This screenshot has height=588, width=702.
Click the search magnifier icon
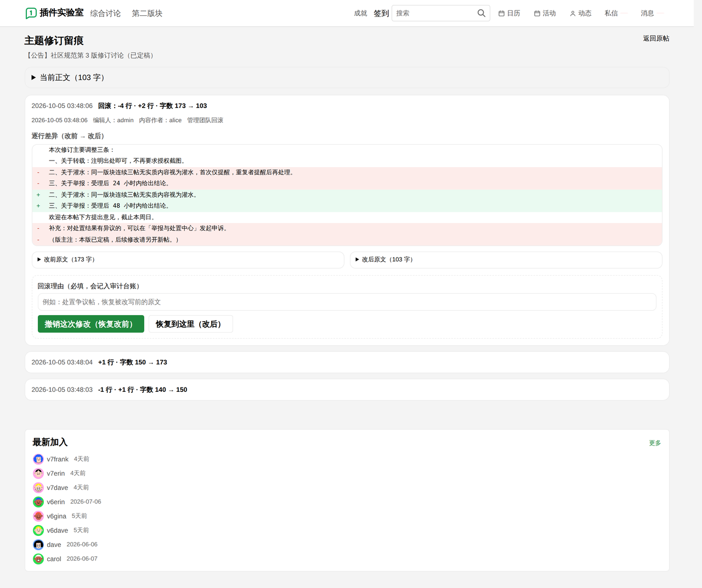481,13
